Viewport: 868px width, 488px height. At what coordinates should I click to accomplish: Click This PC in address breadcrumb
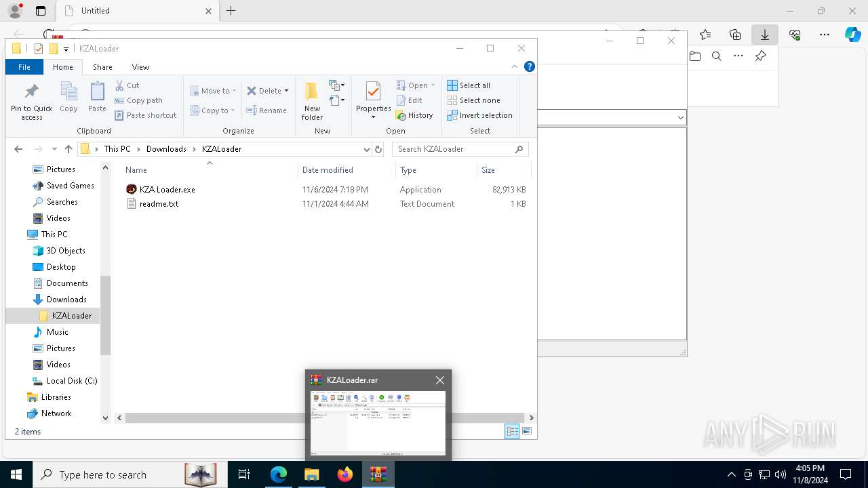coord(117,149)
